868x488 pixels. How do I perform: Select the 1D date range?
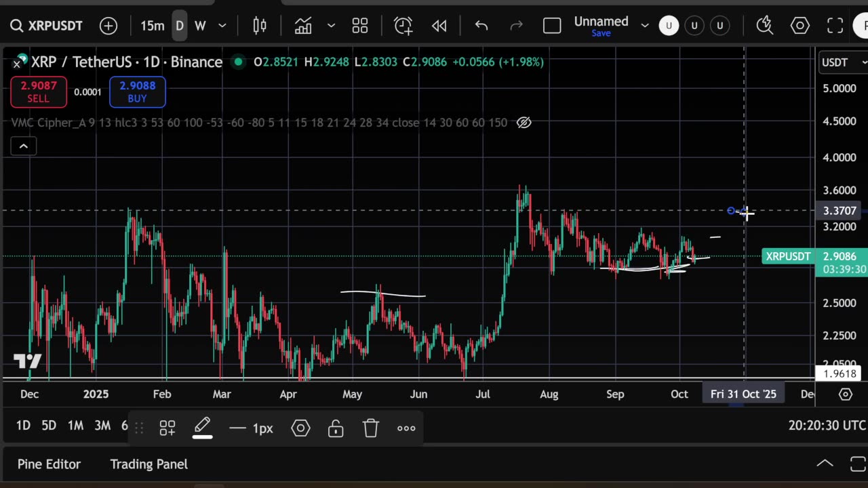23,426
